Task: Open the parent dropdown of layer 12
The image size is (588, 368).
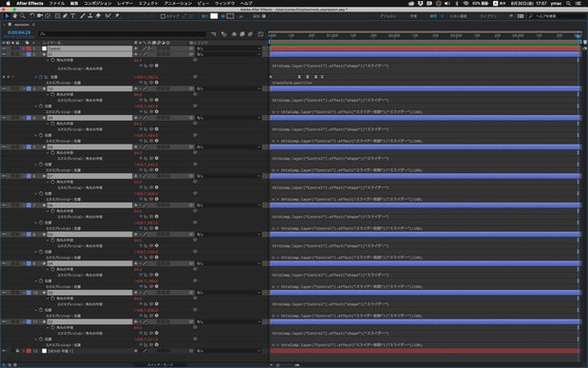Action: (228, 351)
